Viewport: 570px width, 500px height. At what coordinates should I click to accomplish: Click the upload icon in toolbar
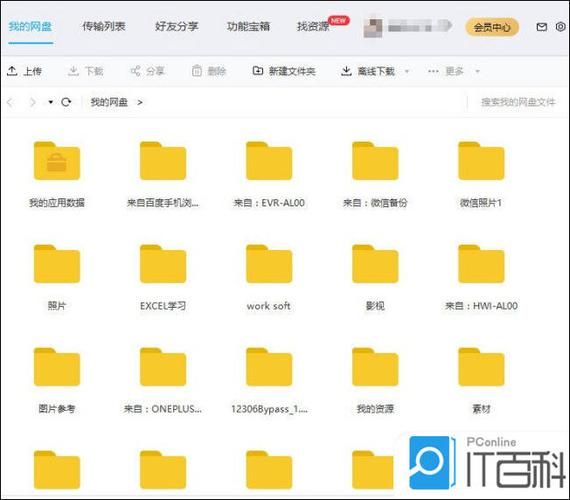coord(12,71)
